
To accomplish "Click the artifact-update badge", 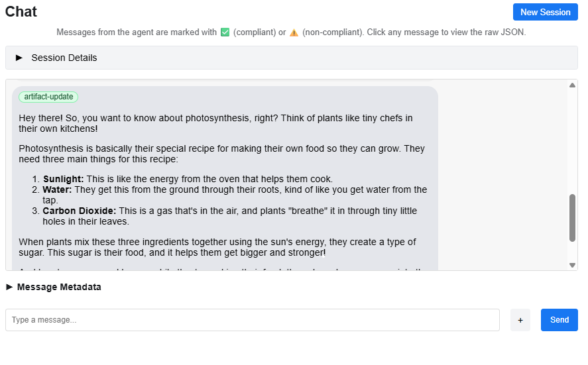I will (48, 97).
